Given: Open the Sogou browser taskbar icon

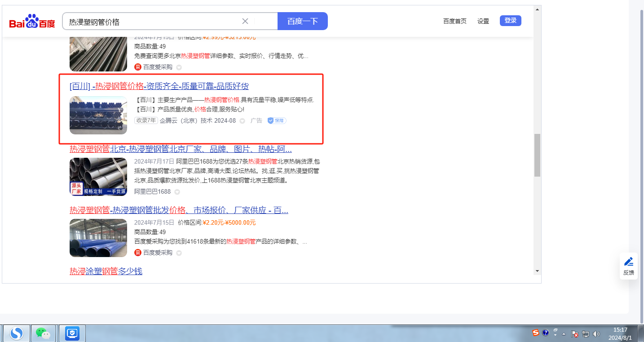Looking at the screenshot, I should [17, 333].
